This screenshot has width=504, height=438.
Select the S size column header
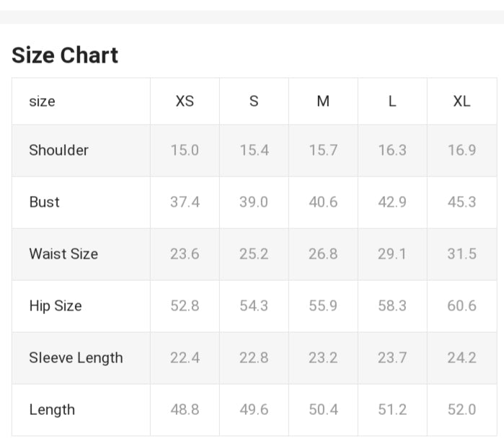click(x=254, y=102)
